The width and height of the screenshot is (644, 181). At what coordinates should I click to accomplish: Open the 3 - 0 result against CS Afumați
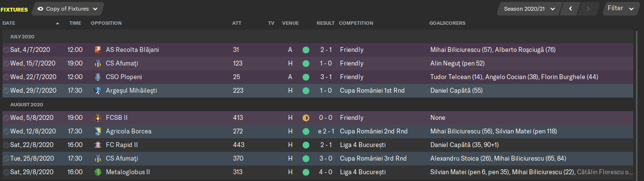(325, 159)
